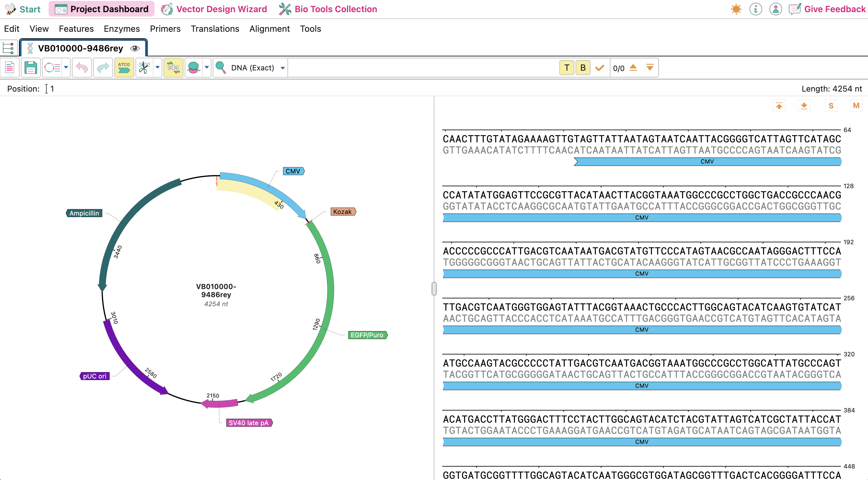Click into the sequence search input field
The height and width of the screenshot is (480, 868).
(421, 68)
